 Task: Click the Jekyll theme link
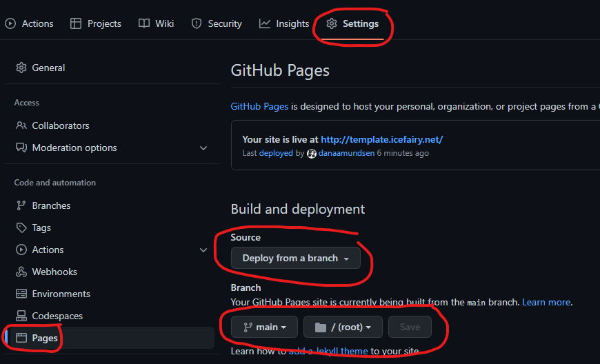[328, 351]
